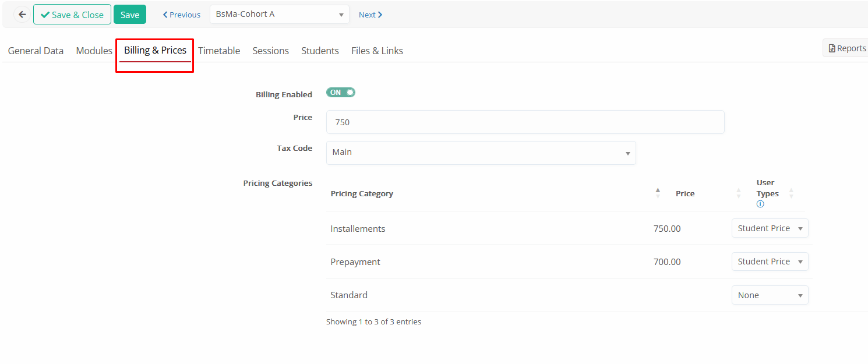Image resolution: width=868 pixels, height=364 pixels.
Task: Toggle the Billing Enabled switch off
Action: pyautogui.click(x=341, y=93)
